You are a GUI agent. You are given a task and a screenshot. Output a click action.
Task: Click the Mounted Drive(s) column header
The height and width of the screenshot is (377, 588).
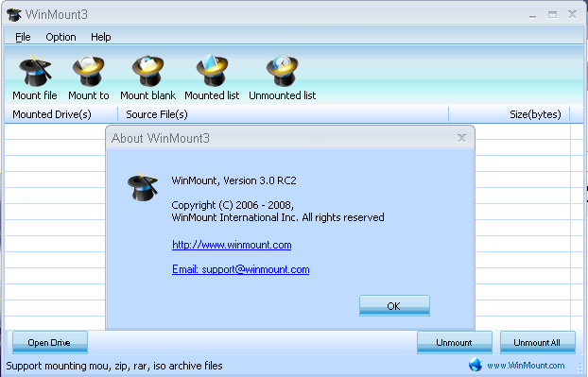pyautogui.click(x=61, y=114)
